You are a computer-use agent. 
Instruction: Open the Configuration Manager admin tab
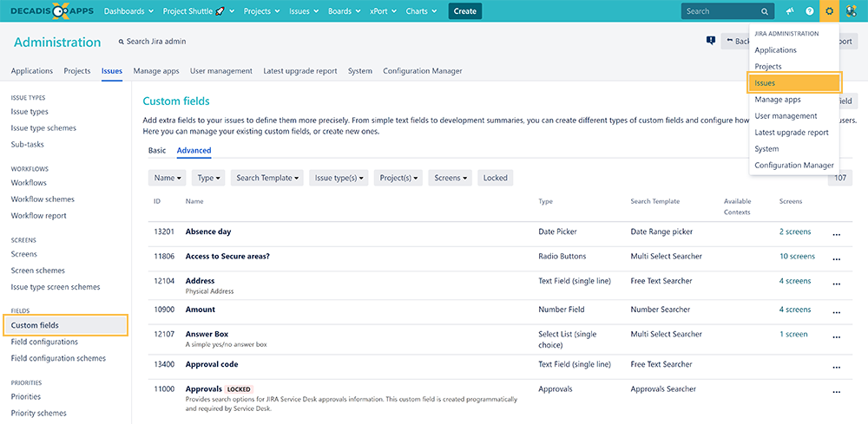tap(423, 71)
